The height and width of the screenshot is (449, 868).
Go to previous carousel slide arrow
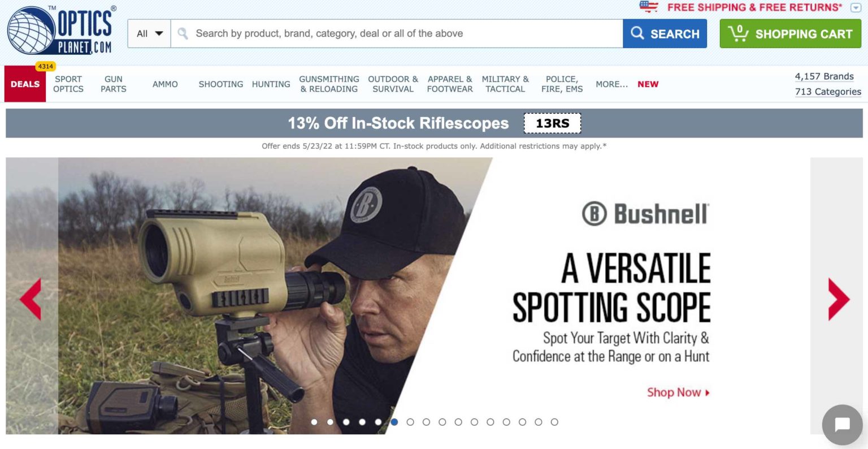click(31, 299)
